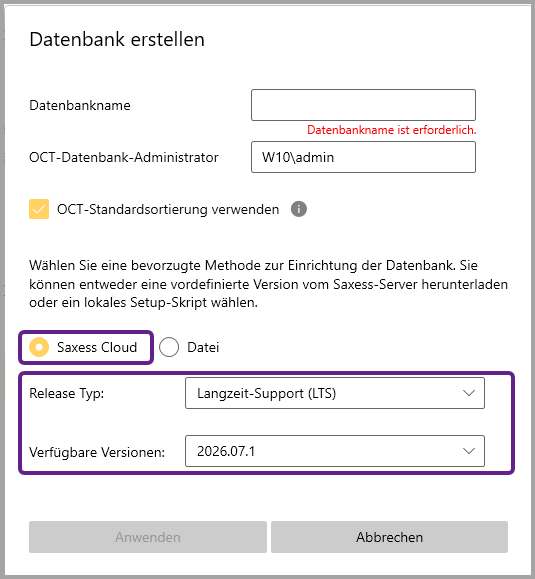The width and height of the screenshot is (535, 579).
Task: Click the info icon beside OCT-Standardsortierung
Action: click(x=299, y=209)
